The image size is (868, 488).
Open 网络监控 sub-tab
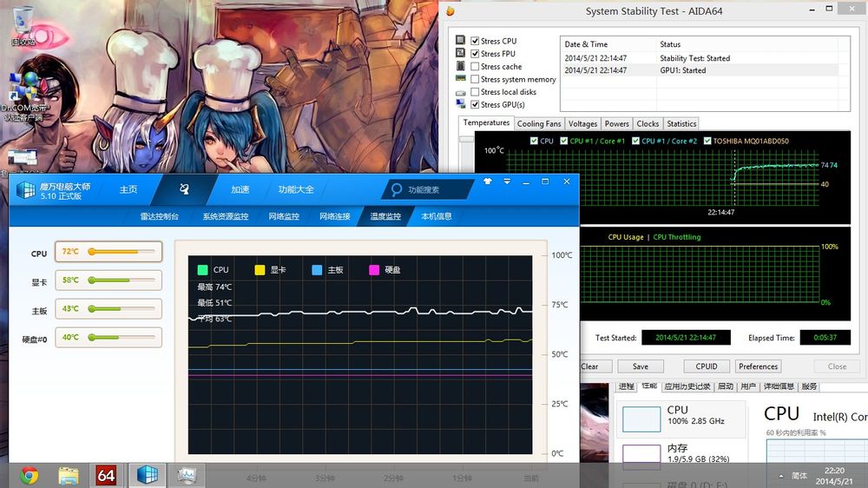pyautogui.click(x=284, y=216)
